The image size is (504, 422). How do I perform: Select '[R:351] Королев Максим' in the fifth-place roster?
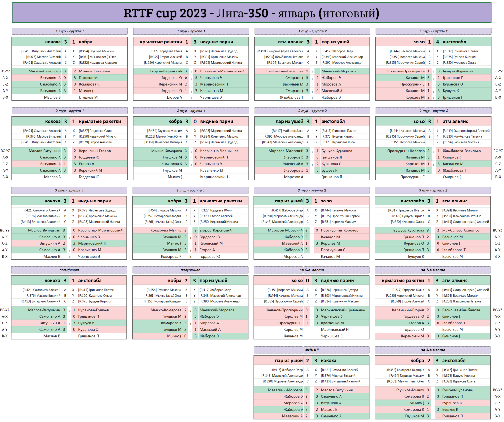285,290
